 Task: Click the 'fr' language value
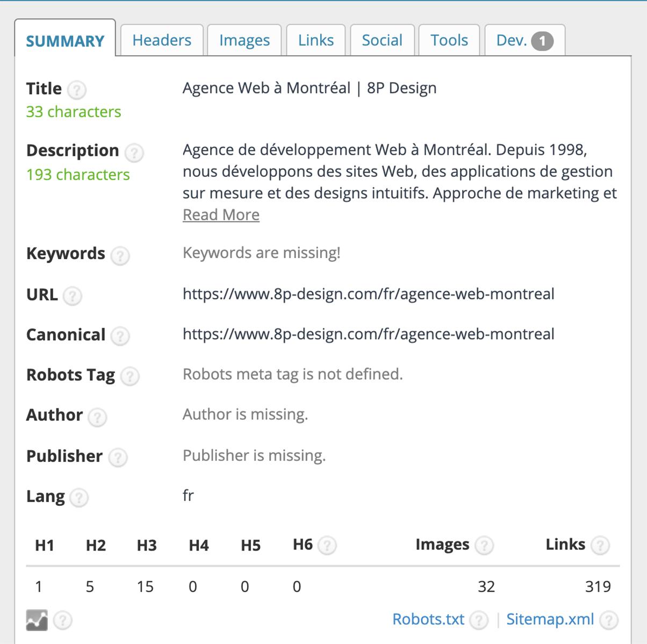(188, 495)
